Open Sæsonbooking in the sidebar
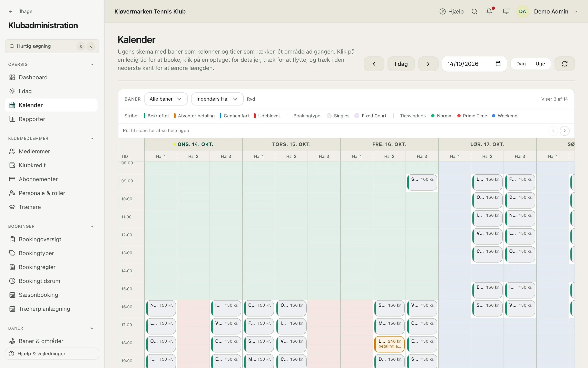Screen dimensions: 588x368 coord(51,295)
